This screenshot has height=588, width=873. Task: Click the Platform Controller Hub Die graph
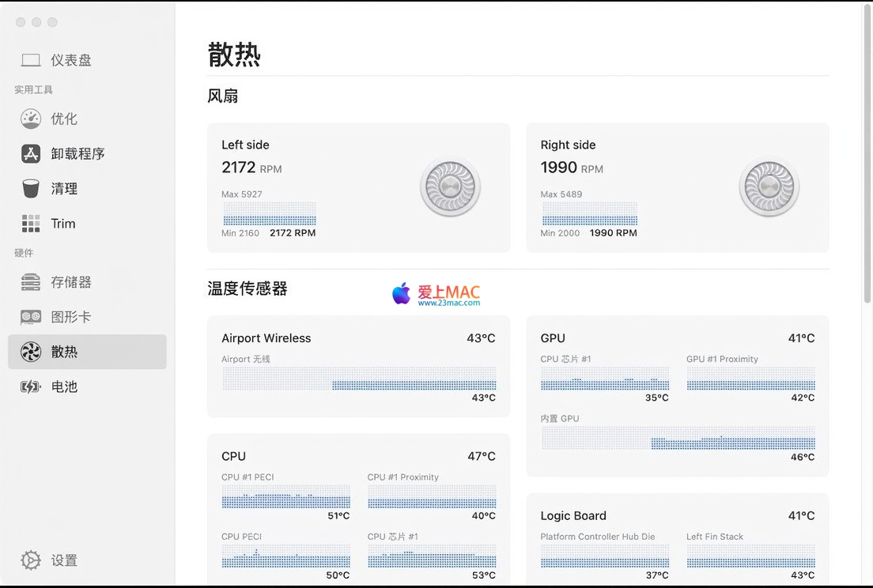click(605, 556)
